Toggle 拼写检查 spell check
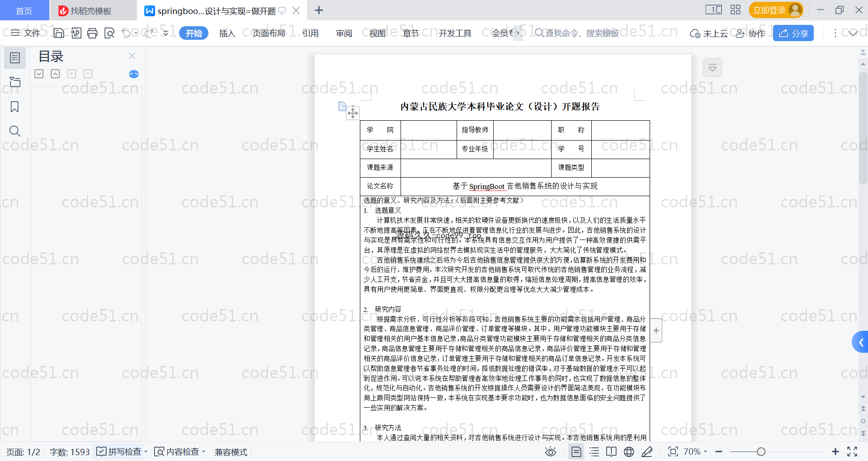This screenshot has height=461, width=868. coord(119,452)
